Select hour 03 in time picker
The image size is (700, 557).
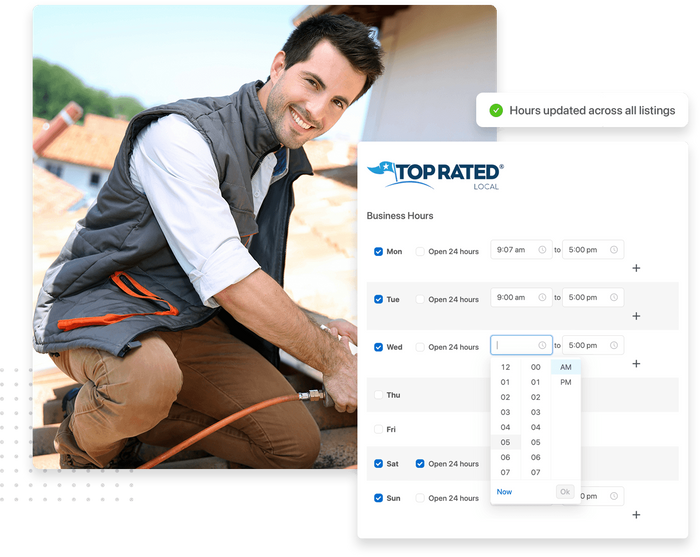[x=505, y=412]
